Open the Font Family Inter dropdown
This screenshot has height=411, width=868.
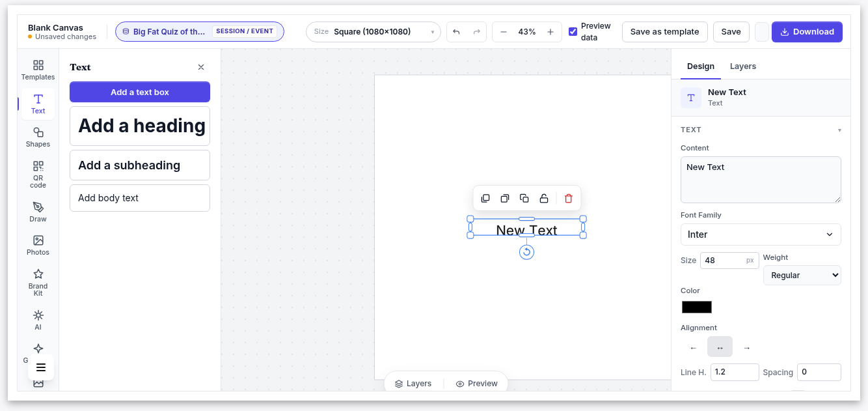point(761,234)
